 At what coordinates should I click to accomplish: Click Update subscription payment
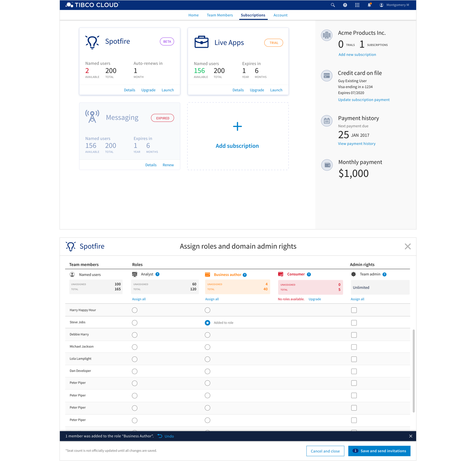363,100
